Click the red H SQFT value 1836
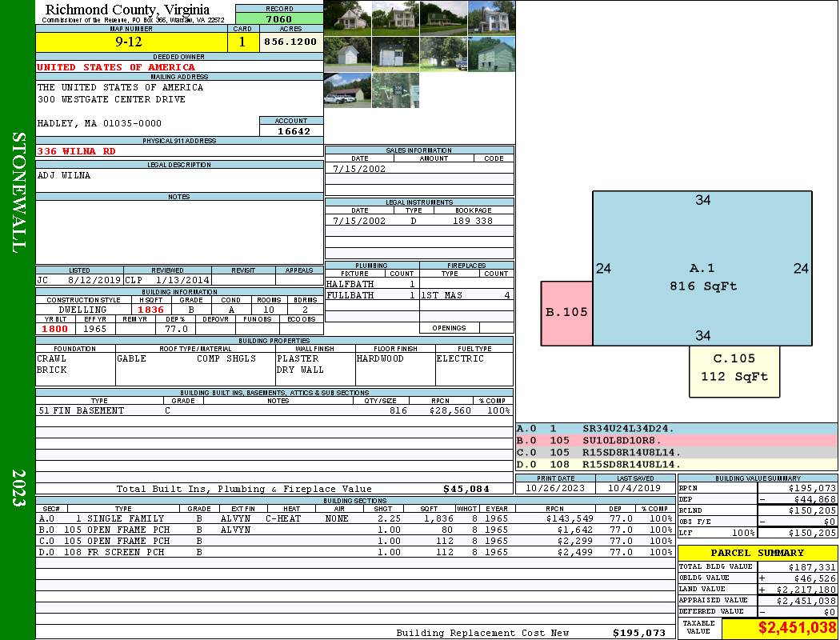The image size is (840, 640). tap(150, 310)
